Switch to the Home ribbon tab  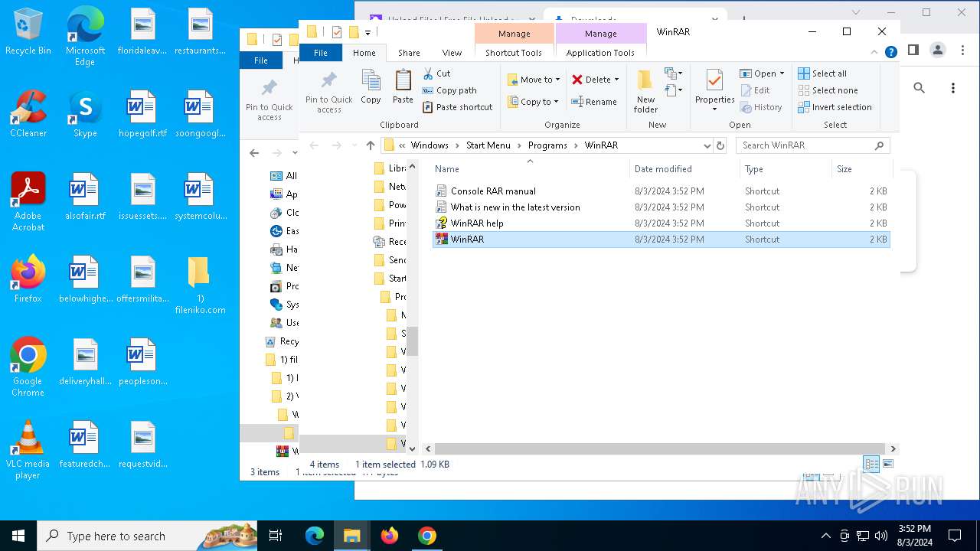[364, 53]
